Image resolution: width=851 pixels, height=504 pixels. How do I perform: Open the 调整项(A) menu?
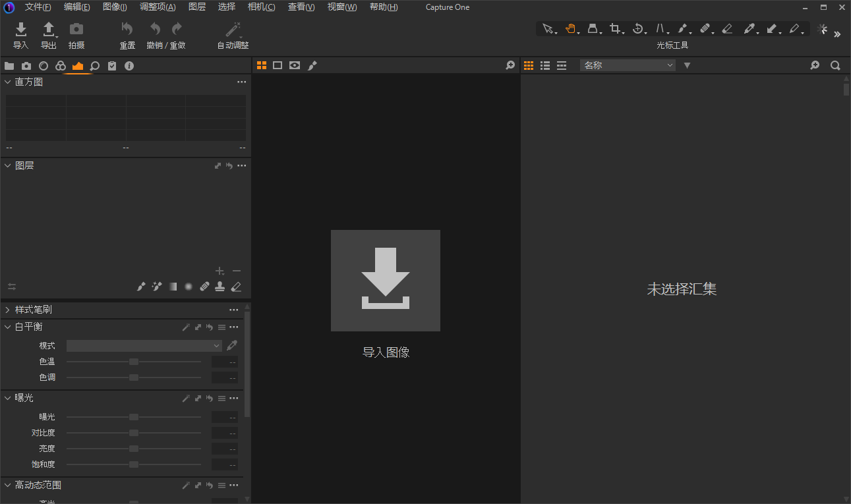(x=158, y=7)
